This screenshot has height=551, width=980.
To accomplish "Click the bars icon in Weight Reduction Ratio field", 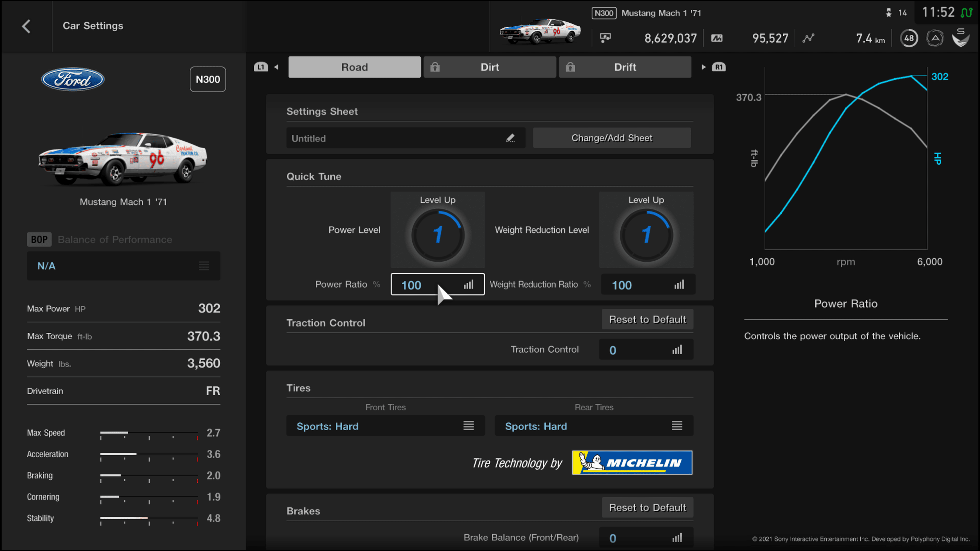I will (679, 284).
